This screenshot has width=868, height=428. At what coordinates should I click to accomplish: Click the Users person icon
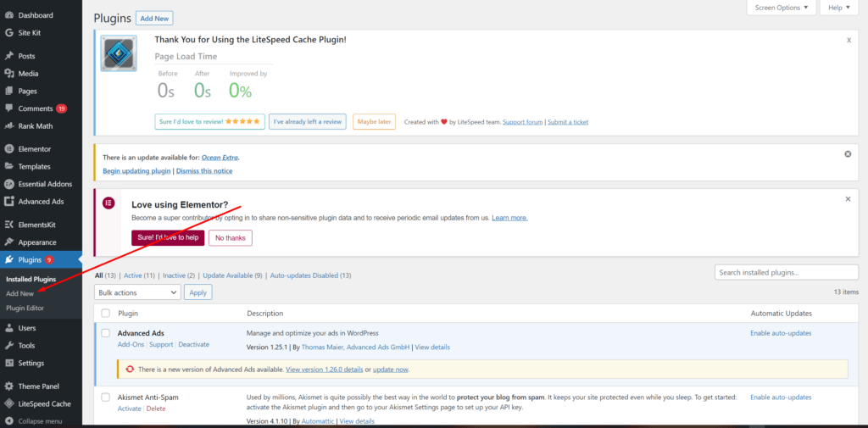(8, 328)
